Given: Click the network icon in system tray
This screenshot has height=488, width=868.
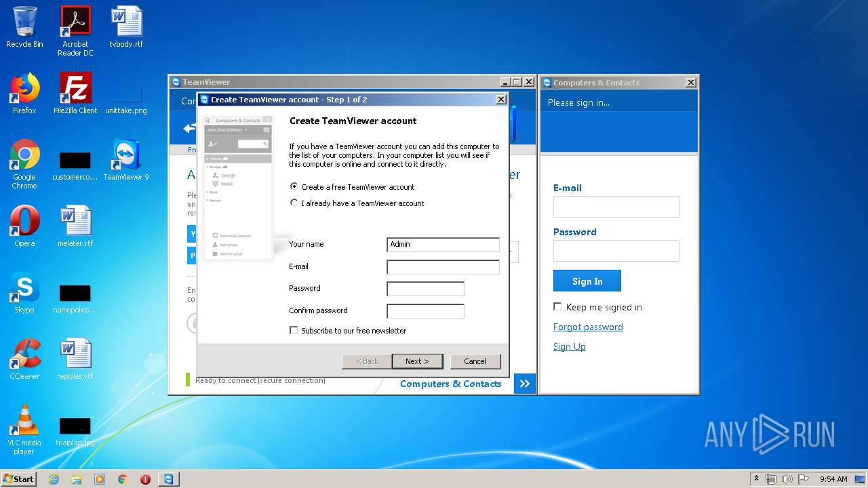Looking at the screenshot, I should tap(772, 479).
